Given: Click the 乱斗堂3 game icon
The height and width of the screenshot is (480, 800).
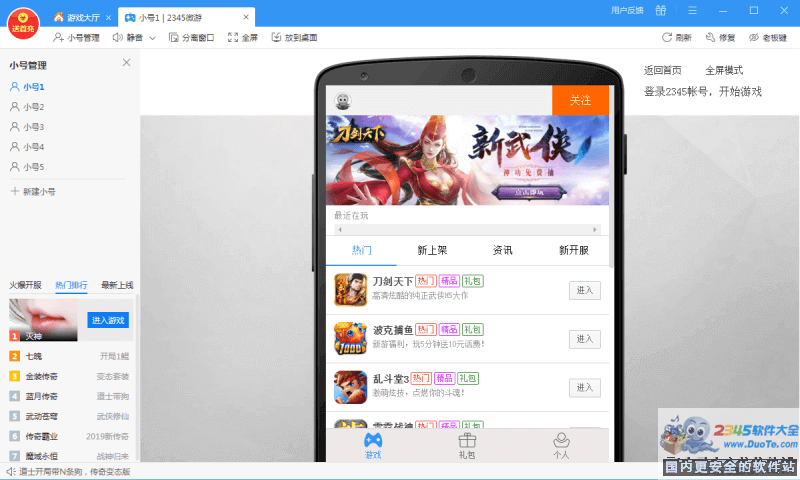Looking at the screenshot, I should (x=351, y=387).
